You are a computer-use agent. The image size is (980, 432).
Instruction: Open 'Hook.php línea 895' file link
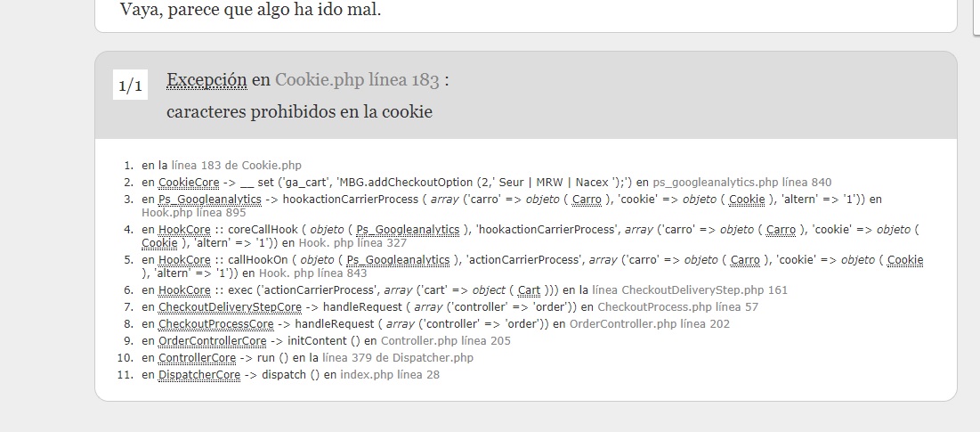(194, 213)
